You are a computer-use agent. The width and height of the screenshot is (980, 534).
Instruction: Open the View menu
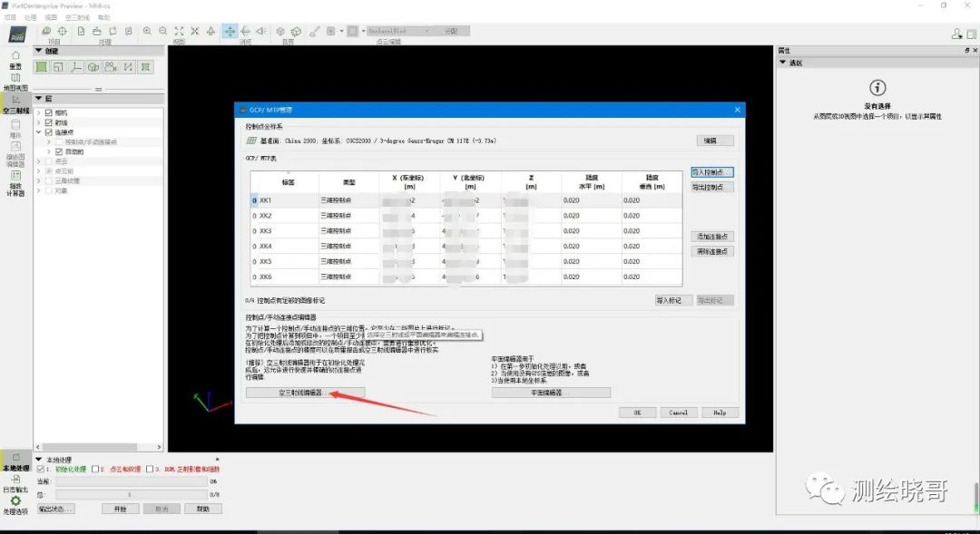[x=51, y=17]
